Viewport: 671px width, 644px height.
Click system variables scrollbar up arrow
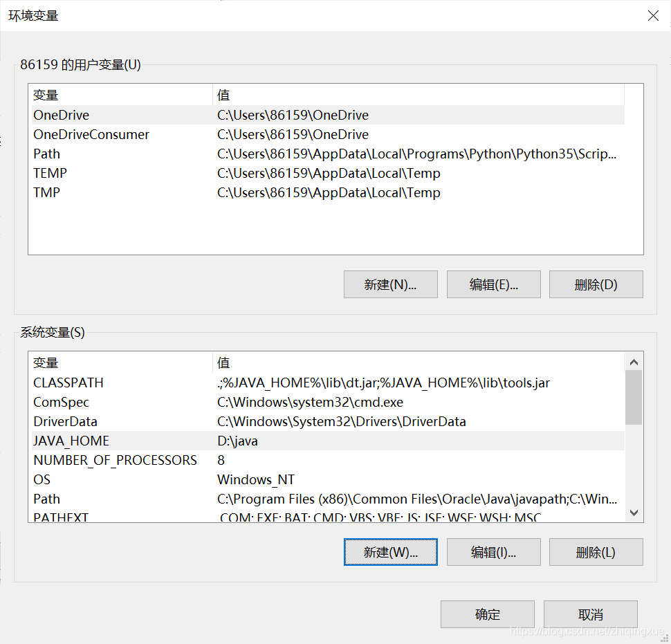click(x=634, y=362)
